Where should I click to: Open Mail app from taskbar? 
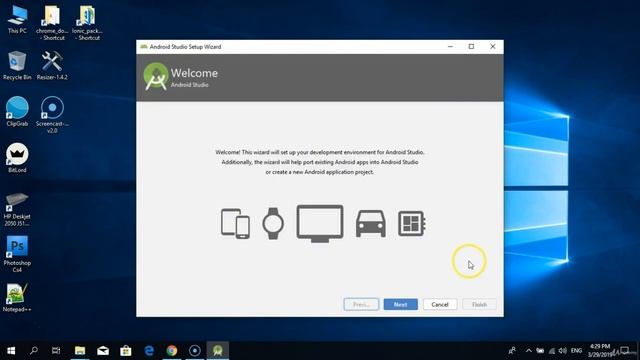click(x=103, y=351)
